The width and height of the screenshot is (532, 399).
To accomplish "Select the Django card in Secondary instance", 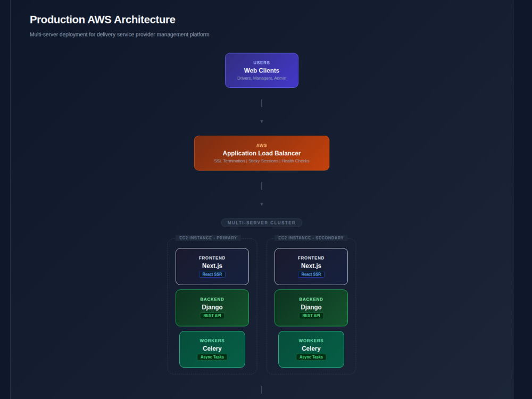I will pyautogui.click(x=311, y=307).
